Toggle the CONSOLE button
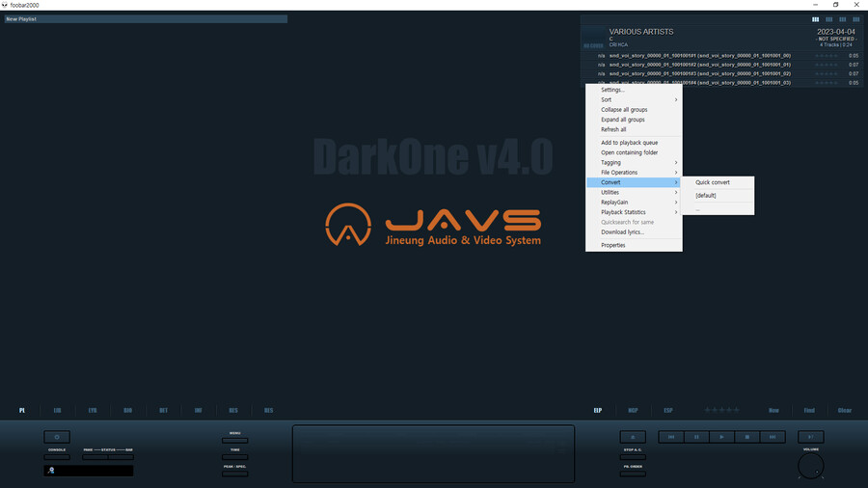 [x=57, y=457]
